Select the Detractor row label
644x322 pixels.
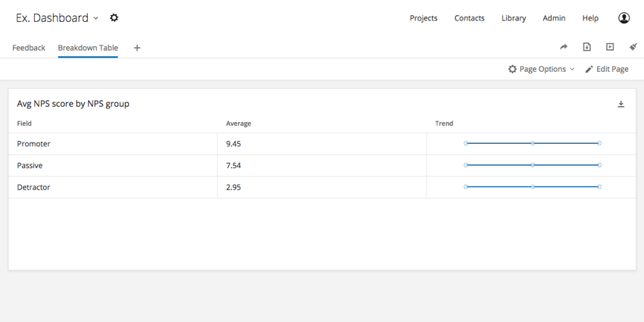pyautogui.click(x=33, y=187)
